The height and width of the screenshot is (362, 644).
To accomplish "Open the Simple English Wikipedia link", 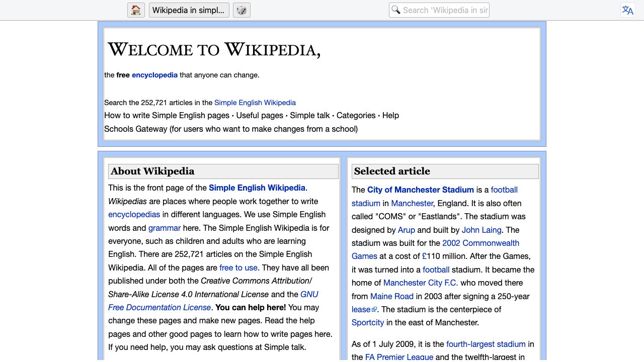I will [255, 103].
